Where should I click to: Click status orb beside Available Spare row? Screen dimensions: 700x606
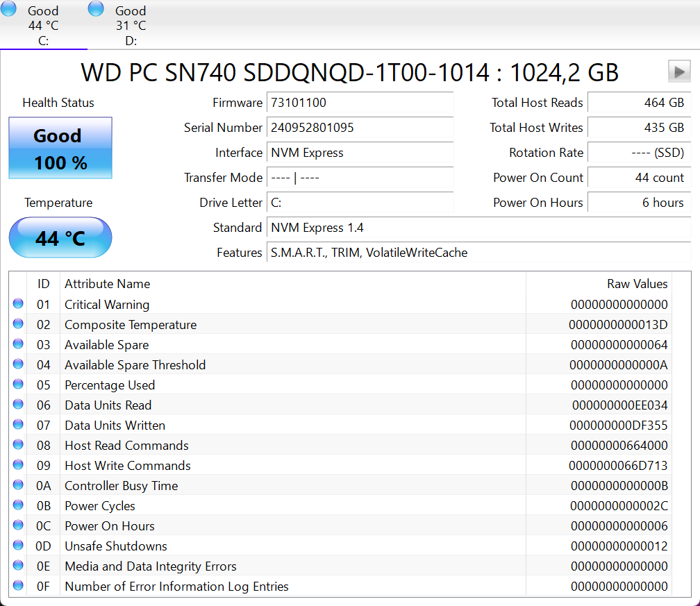pos(18,344)
